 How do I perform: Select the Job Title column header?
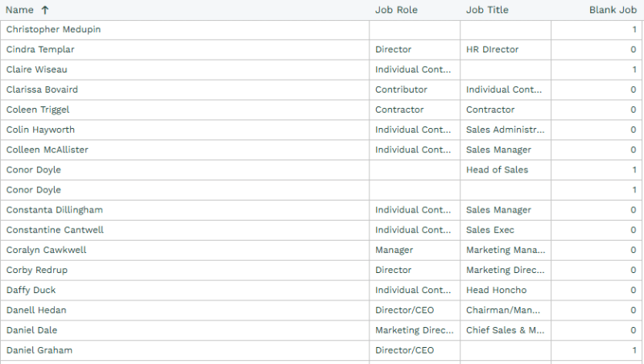(487, 10)
